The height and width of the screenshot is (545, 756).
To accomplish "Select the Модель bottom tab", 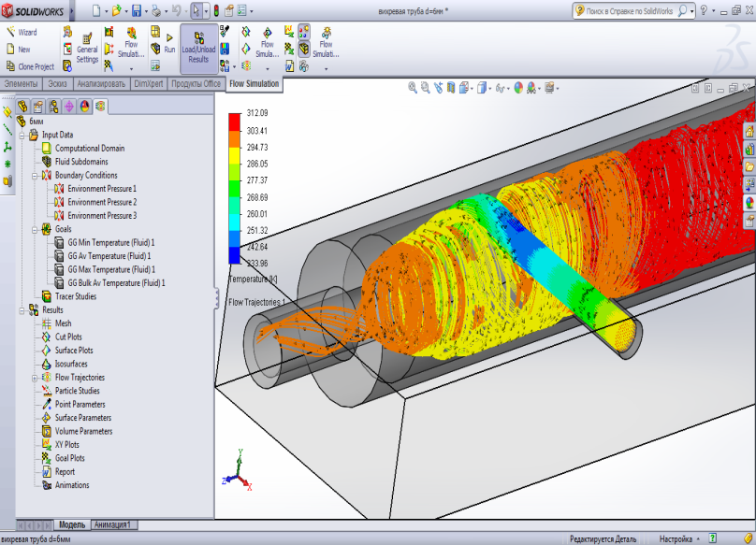I will [72, 524].
